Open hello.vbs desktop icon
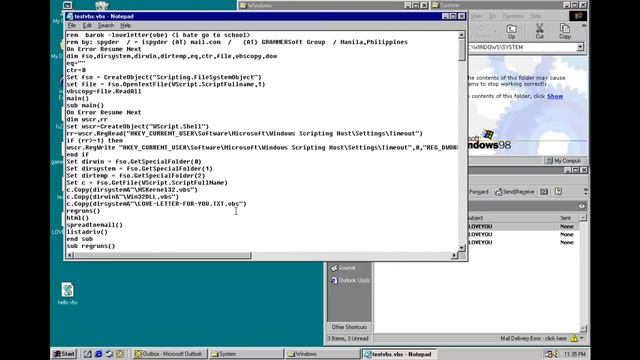 (x=67, y=293)
